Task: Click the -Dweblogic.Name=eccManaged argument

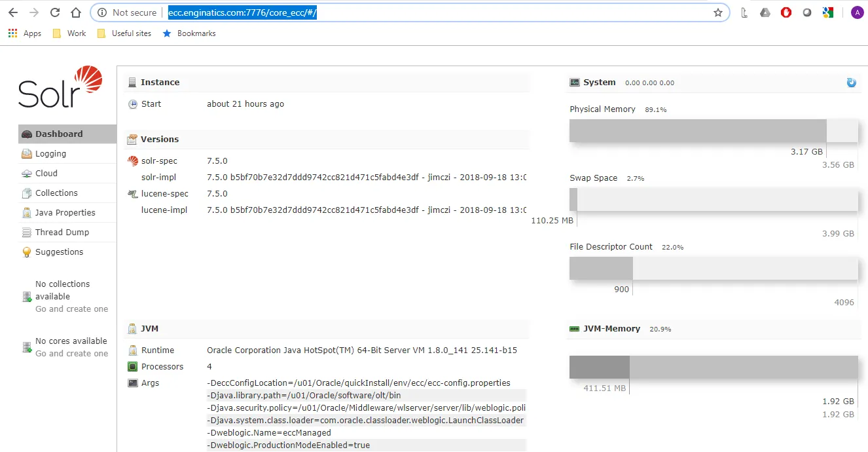Action: coord(269,432)
